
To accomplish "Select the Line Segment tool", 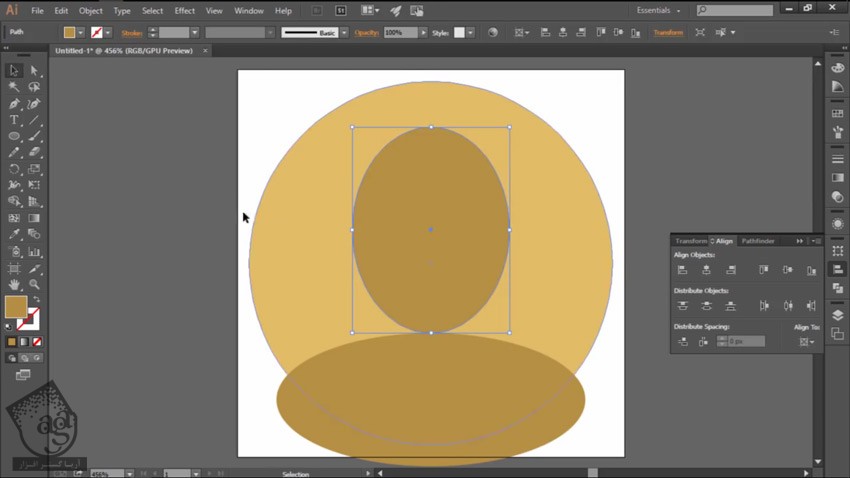I will [34, 120].
